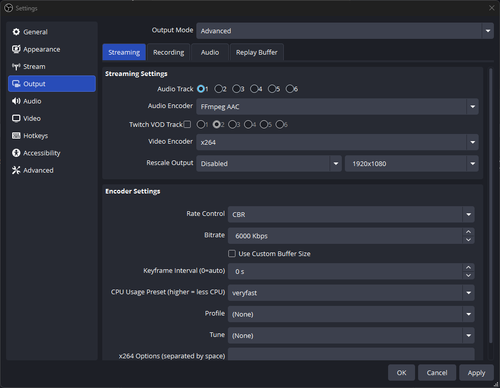Select Twitch VOD Track 4 radio button
Viewport: 500px width, 388px height.
point(248,125)
